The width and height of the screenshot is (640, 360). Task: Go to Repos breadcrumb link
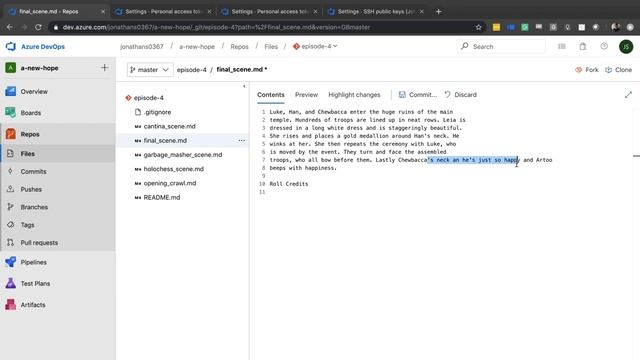coord(239,47)
